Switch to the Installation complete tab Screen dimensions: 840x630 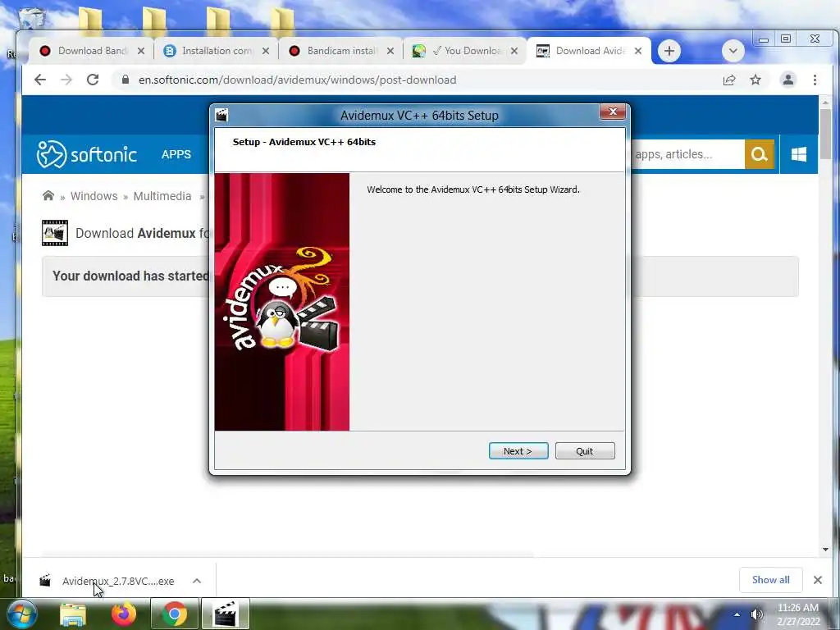pyautogui.click(x=217, y=51)
